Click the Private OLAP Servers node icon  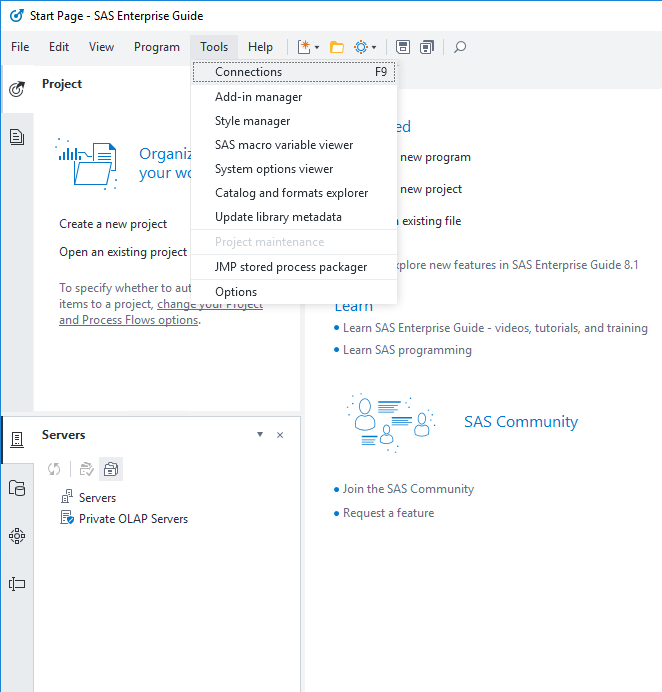tap(67, 518)
